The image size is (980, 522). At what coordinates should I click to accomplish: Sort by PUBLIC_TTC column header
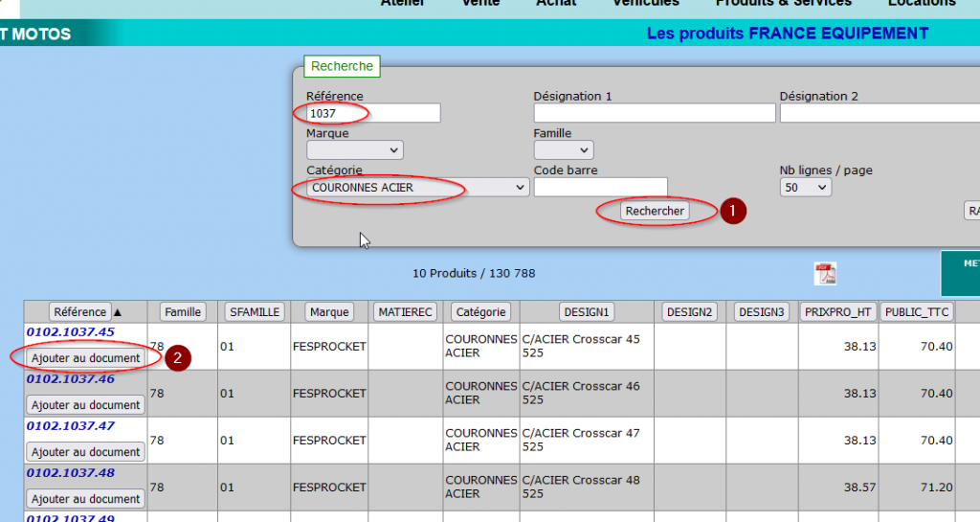point(917,312)
